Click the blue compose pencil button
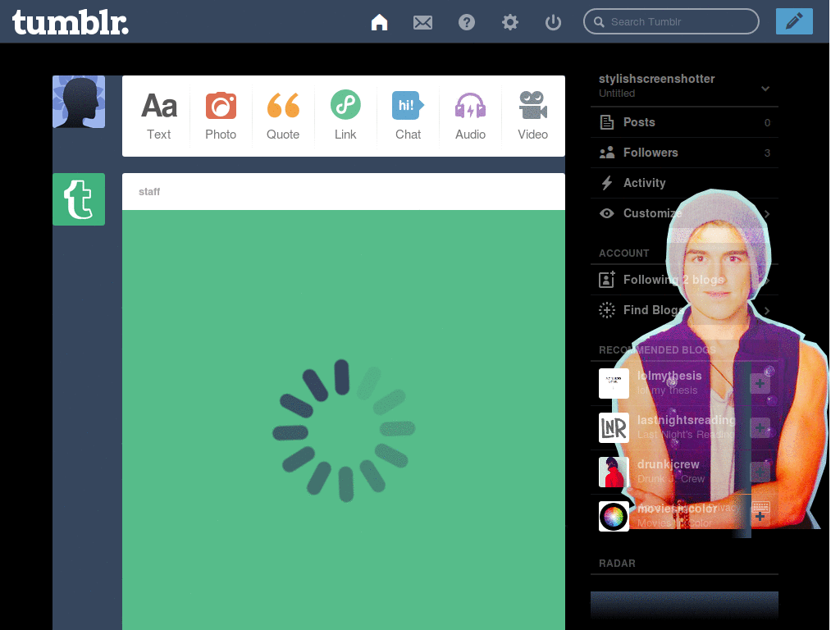 tap(794, 21)
